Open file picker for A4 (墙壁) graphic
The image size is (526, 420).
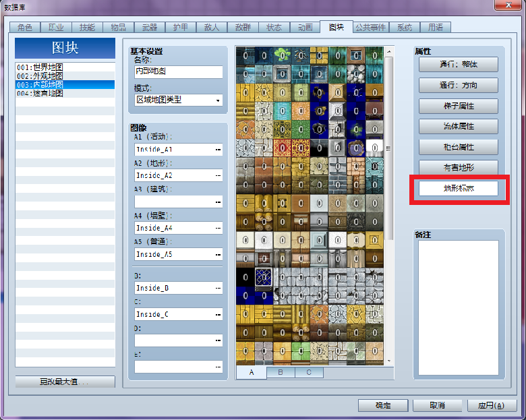click(218, 228)
